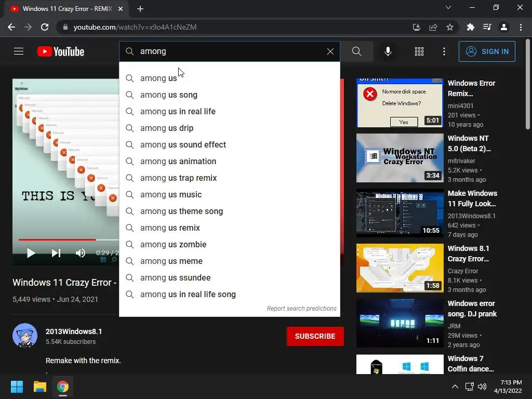Viewport: 532px width, 399px height.
Task: Click Chrome icon in taskbar
Action: [x=63, y=387]
